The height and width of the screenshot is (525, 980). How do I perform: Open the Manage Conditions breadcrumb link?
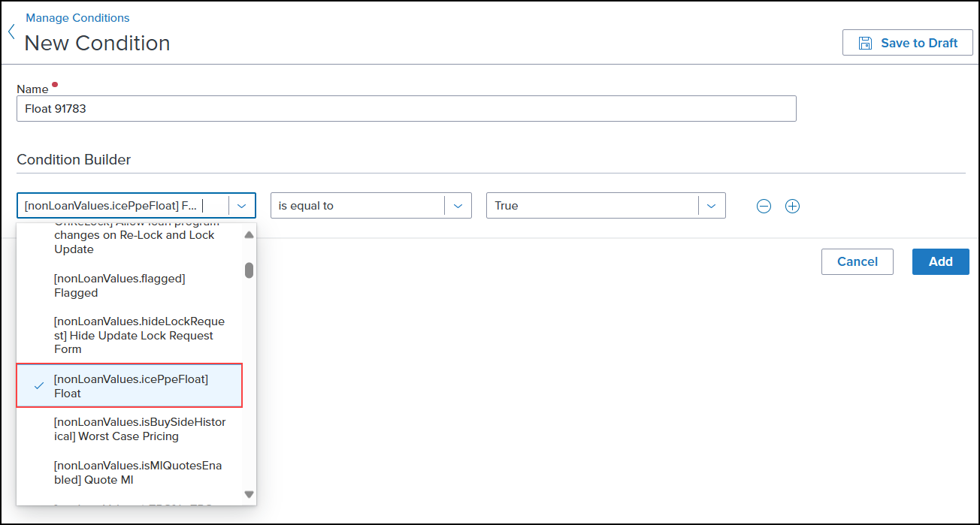pyautogui.click(x=77, y=17)
